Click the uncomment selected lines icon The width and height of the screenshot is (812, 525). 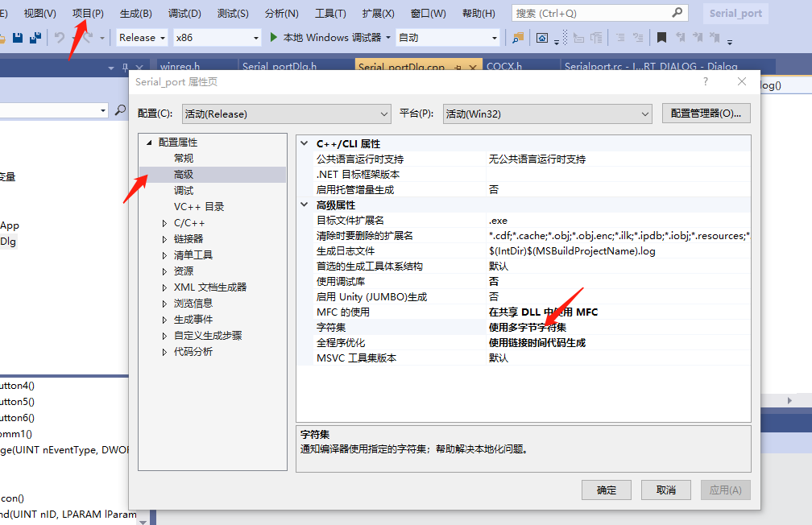click(637, 38)
